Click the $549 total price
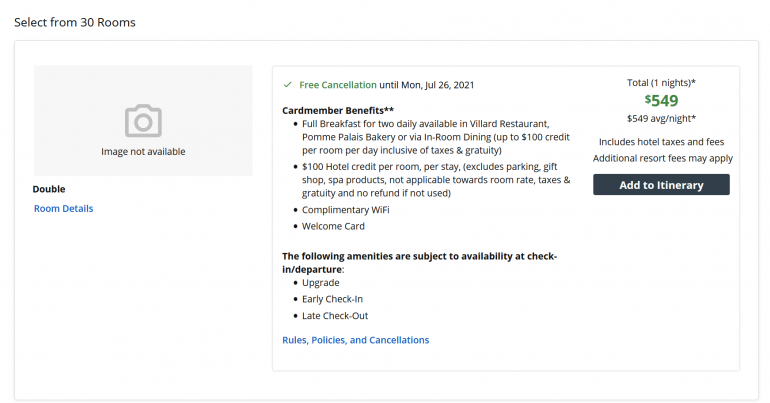Image resolution: width=770 pixels, height=403 pixels. 661,100
